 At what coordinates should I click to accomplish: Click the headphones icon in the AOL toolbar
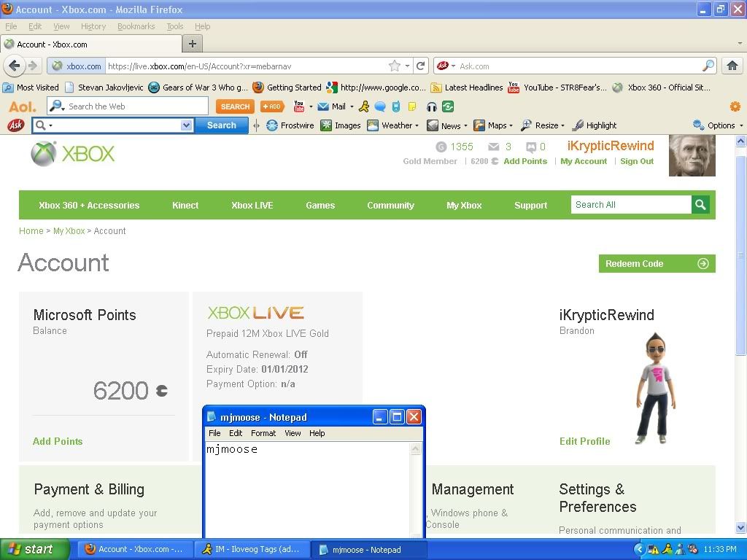click(x=432, y=106)
